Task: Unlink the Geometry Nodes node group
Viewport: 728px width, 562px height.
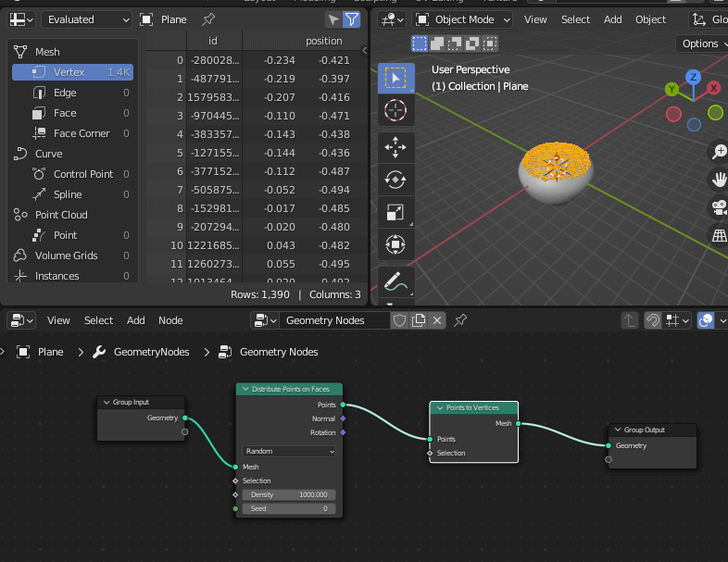Action: click(x=437, y=320)
